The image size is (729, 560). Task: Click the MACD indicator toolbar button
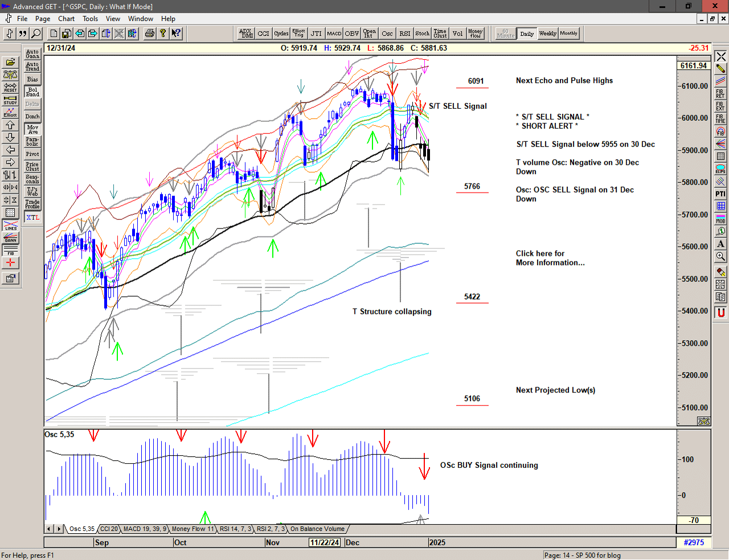click(x=334, y=34)
